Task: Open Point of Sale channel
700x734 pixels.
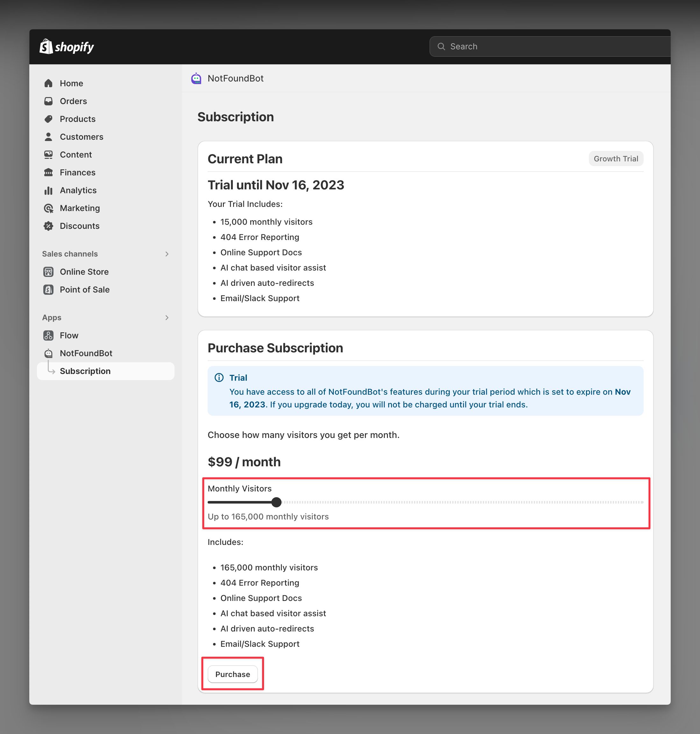Action: pos(106,290)
